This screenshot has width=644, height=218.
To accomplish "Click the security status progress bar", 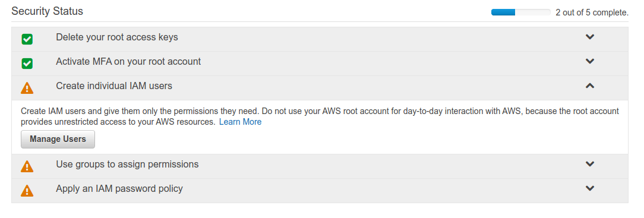I will (x=520, y=12).
